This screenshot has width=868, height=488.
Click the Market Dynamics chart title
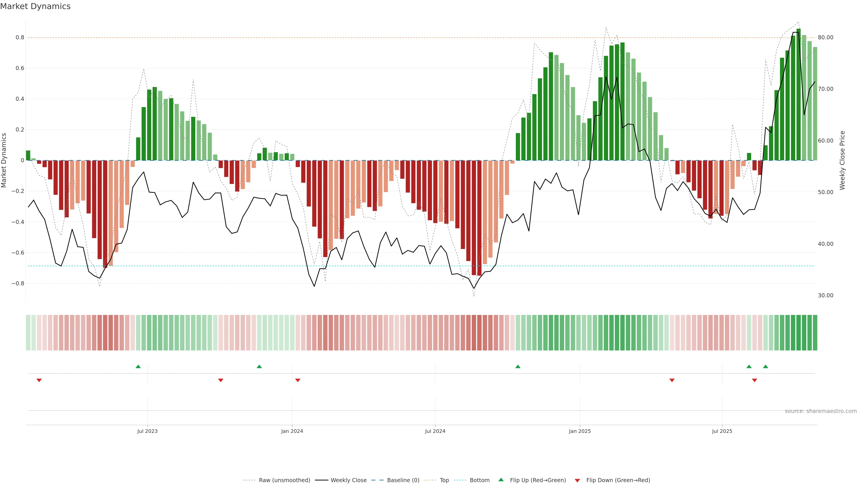click(35, 6)
